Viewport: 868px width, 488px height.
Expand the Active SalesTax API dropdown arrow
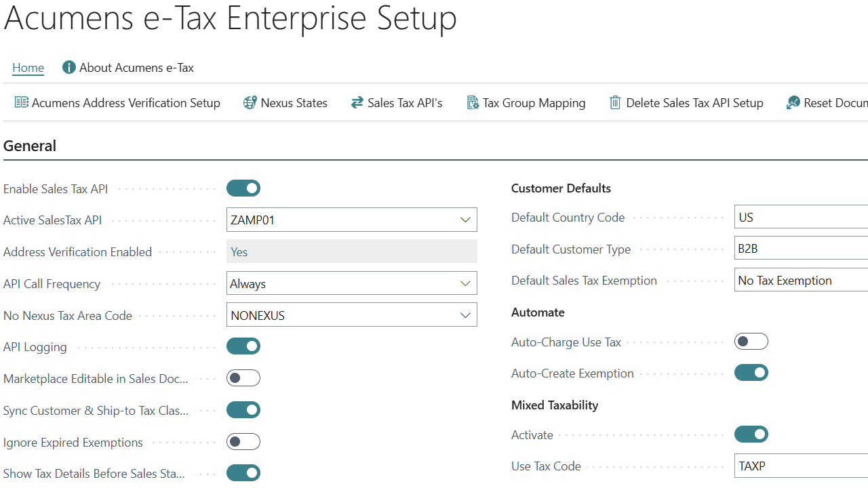click(465, 220)
